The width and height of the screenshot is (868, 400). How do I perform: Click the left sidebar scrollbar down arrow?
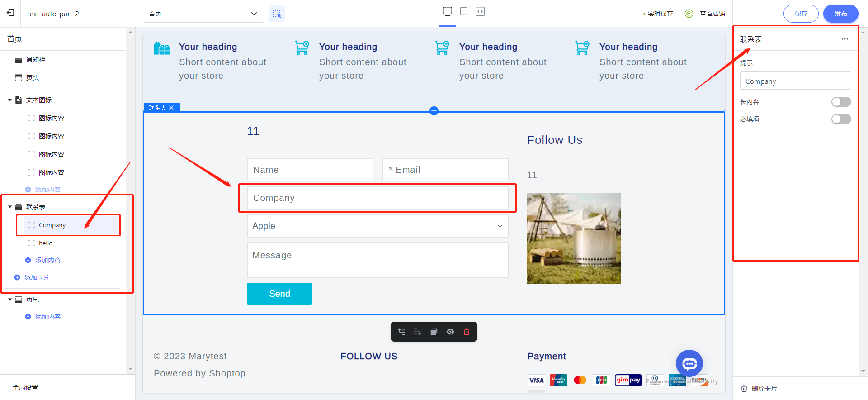point(130,369)
